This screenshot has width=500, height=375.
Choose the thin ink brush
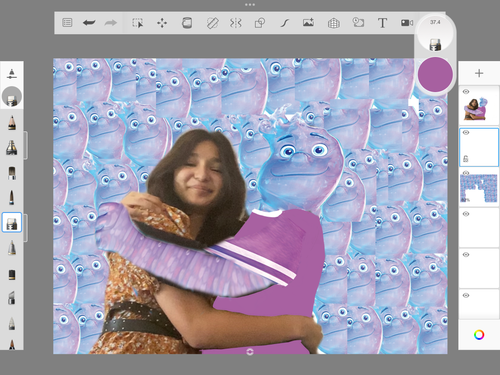point(12,198)
